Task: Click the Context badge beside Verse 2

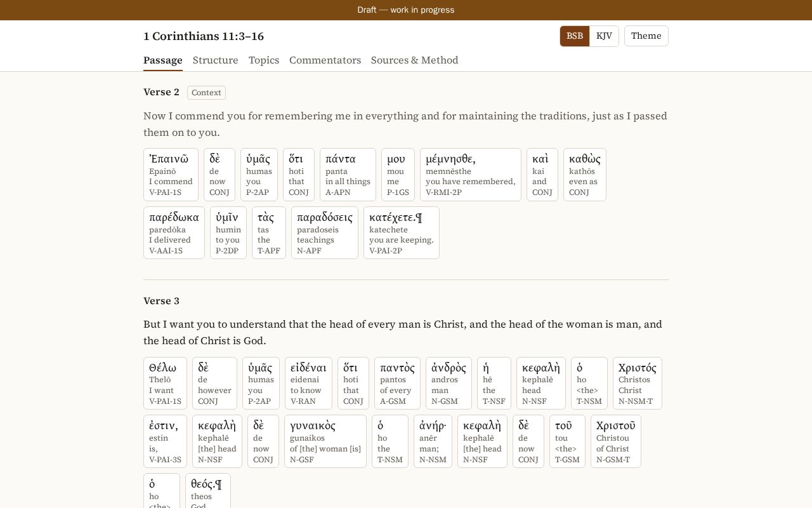Action: click(x=206, y=93)
